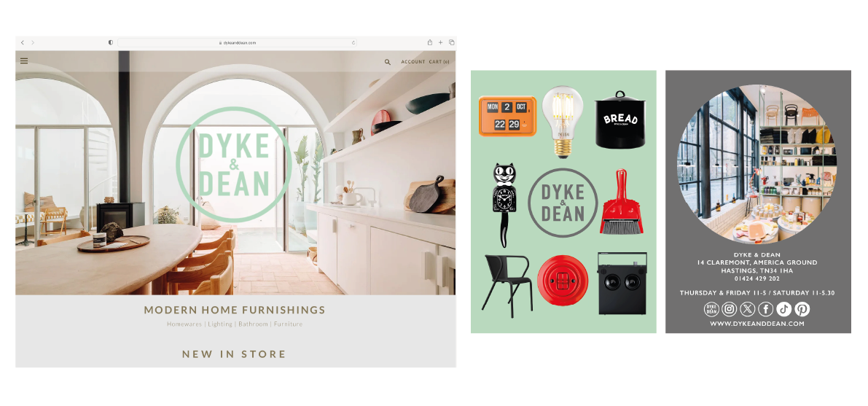The height and width of the screenshot is (406, 868).
Task: Click the filament light bulb image
Action: coord(563,122)
